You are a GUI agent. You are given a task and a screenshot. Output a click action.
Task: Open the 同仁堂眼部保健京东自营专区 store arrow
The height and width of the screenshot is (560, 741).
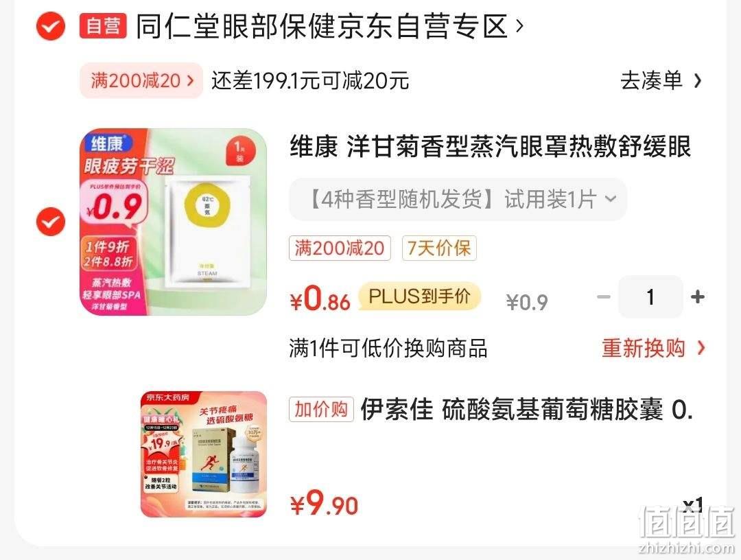coord(520,25)
